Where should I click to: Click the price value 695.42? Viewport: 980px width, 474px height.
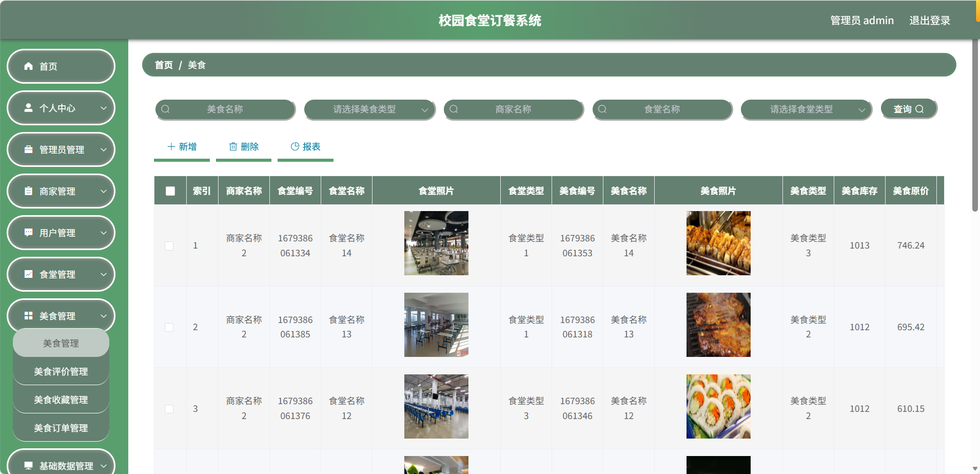911,327
